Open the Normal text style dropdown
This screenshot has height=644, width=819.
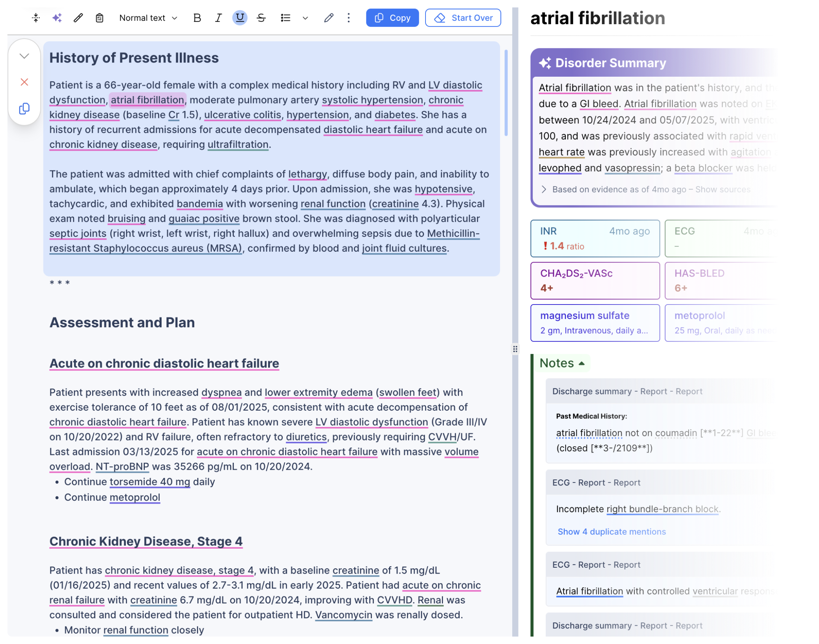pos(148,18)
